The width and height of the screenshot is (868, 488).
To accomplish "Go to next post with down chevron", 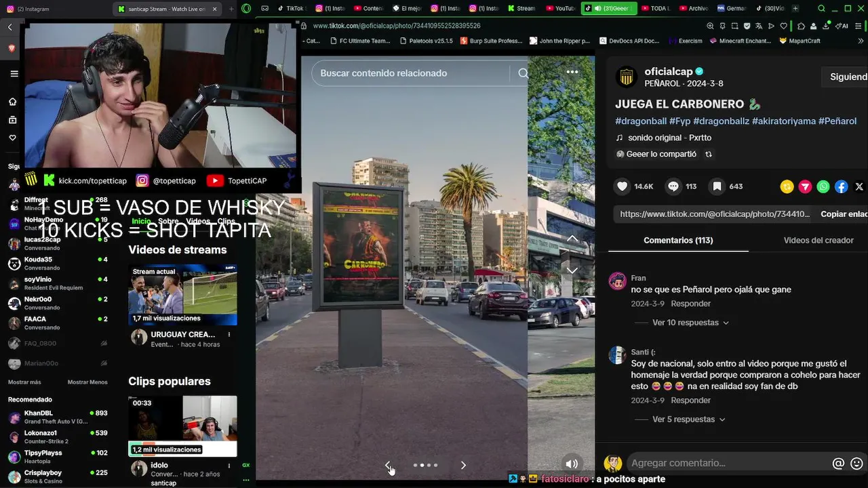I will [x=572, y=270].
